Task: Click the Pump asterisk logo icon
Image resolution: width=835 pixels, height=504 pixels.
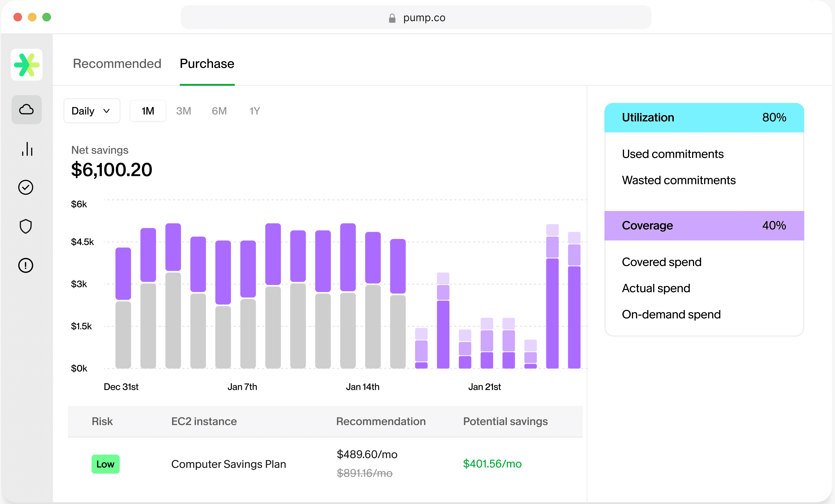Action: 26,64
